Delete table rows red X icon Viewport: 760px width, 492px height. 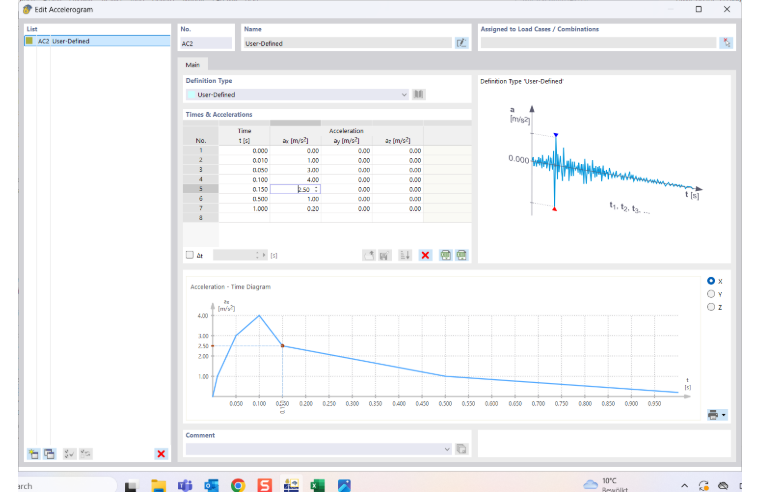425,255
